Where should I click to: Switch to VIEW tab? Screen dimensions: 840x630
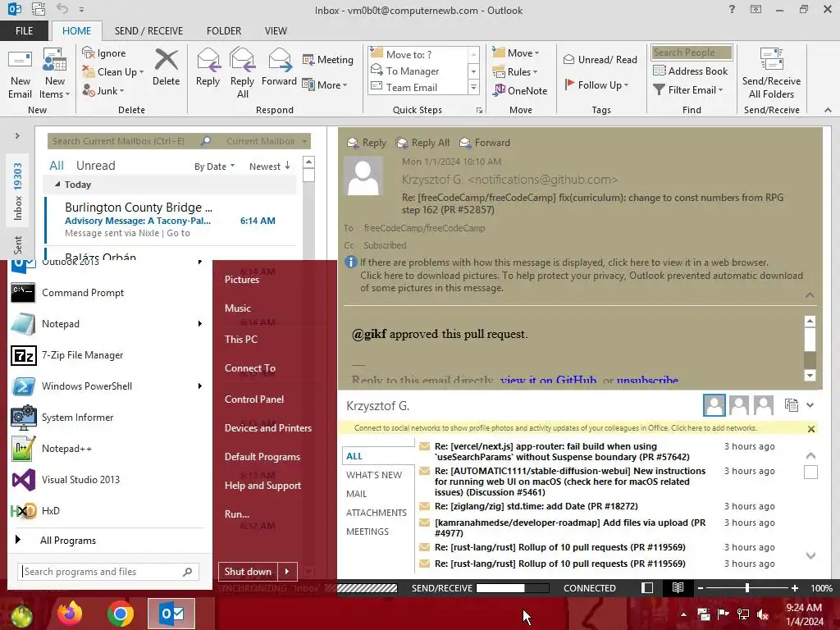pos(276,30)
